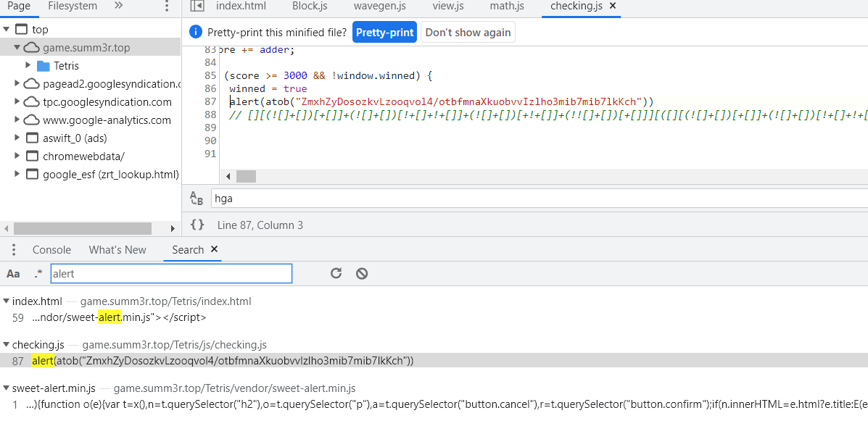
Task: Open checking.js line 87 alert result
Action: pos(434,361)
